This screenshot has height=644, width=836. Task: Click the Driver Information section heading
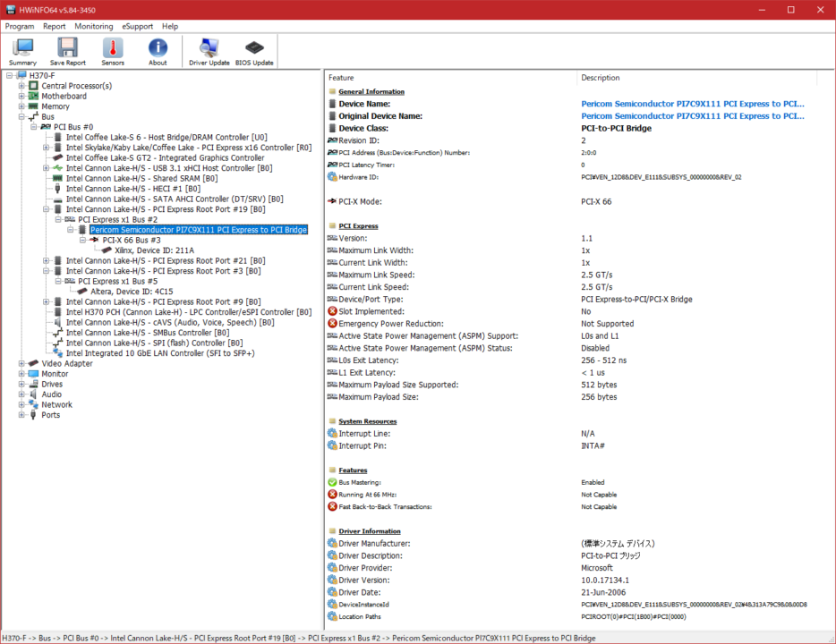[x=370, y=531]
